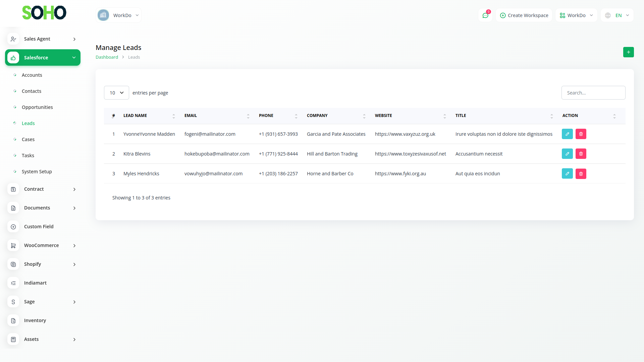This screenshot has width=644, height=362.
Task: Open the Cases submenu item
Action: (x=28, y=139)
